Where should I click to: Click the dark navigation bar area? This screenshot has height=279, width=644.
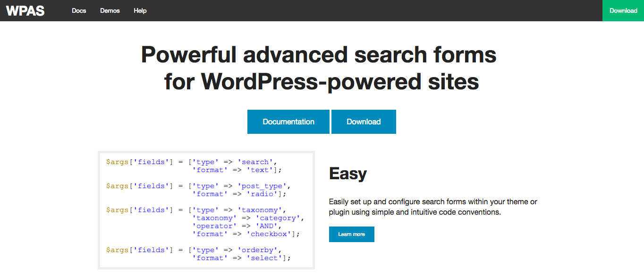pyautogui.click(x=330, y=10)
